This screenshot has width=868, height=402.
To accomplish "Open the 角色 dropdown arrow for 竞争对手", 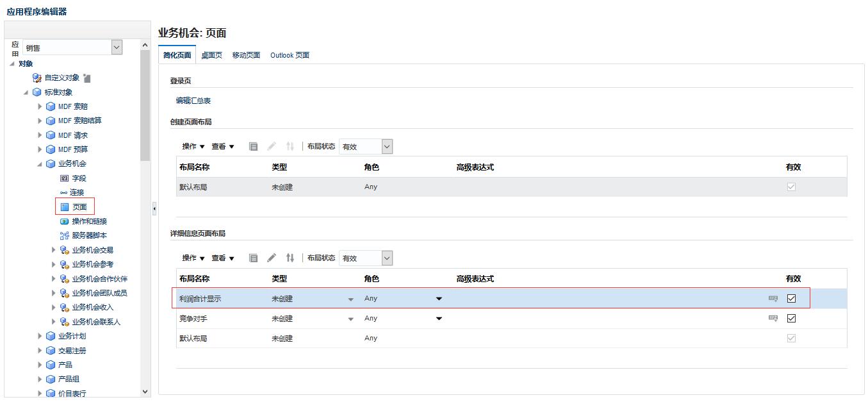I will [439, 319].
